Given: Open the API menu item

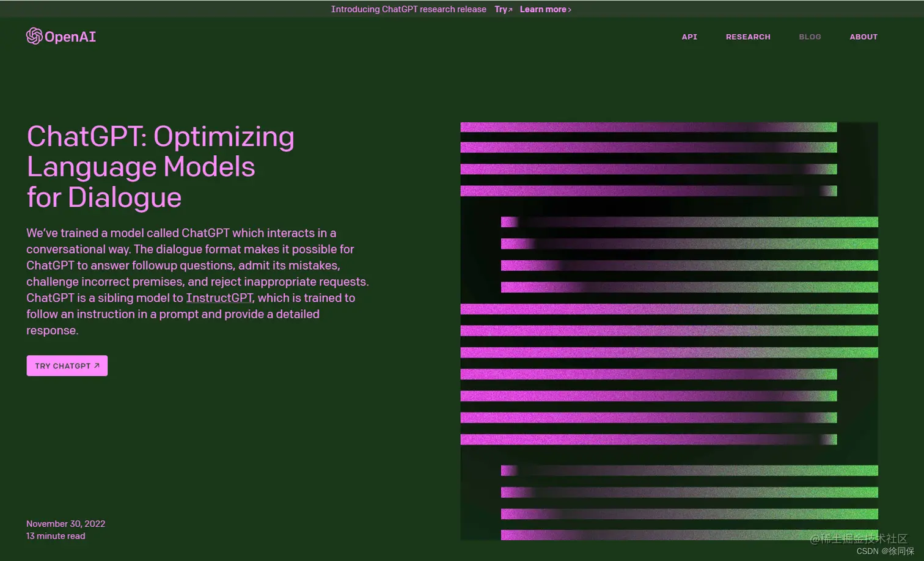Looking at the screenshot, I should point(689,37).
